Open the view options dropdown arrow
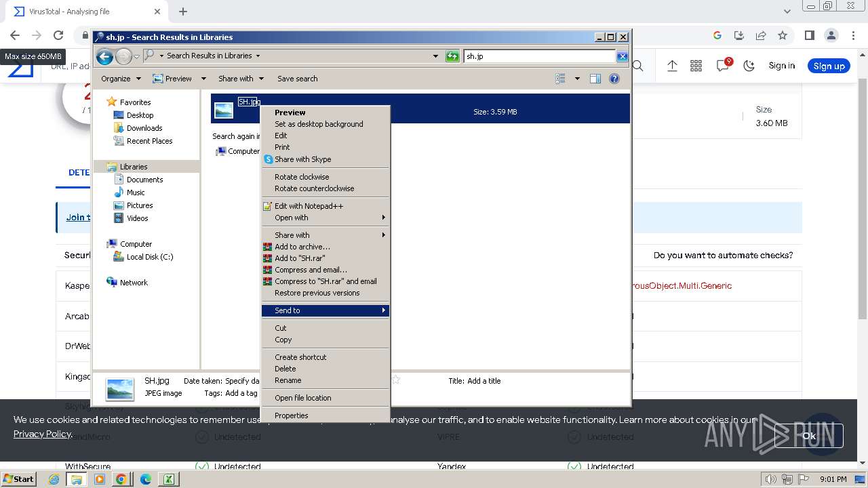The height and width of the screenshot is (488, 868). pos(577,79)
